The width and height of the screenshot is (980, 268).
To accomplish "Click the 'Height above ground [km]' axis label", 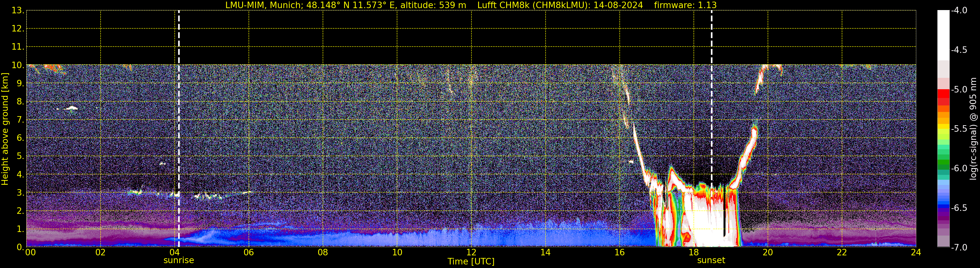I will tap(5, 129).
